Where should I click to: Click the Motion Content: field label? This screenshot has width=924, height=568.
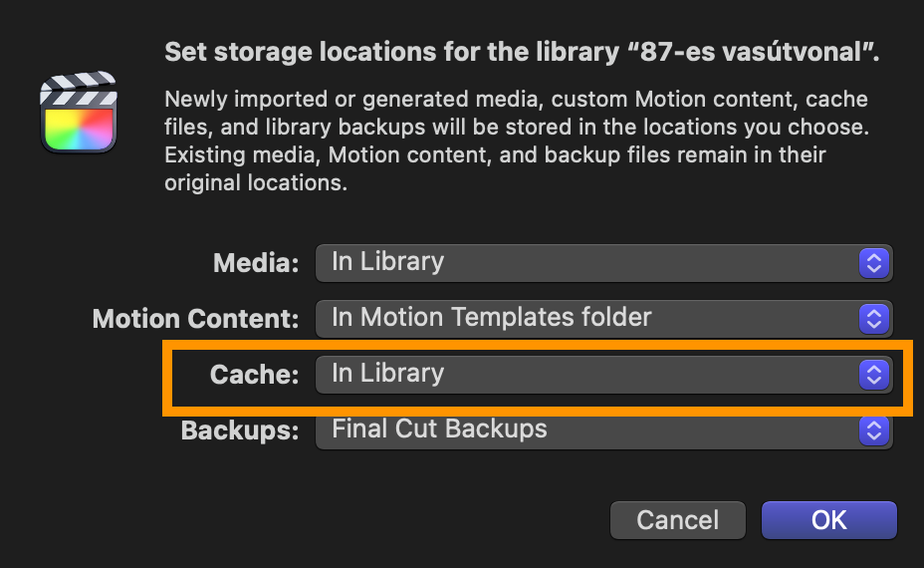coord(195,319)
